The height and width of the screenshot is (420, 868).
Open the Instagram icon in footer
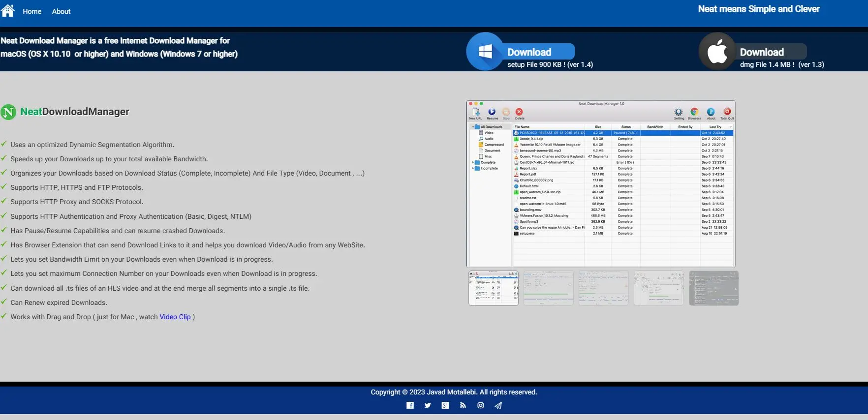point(481,405)
